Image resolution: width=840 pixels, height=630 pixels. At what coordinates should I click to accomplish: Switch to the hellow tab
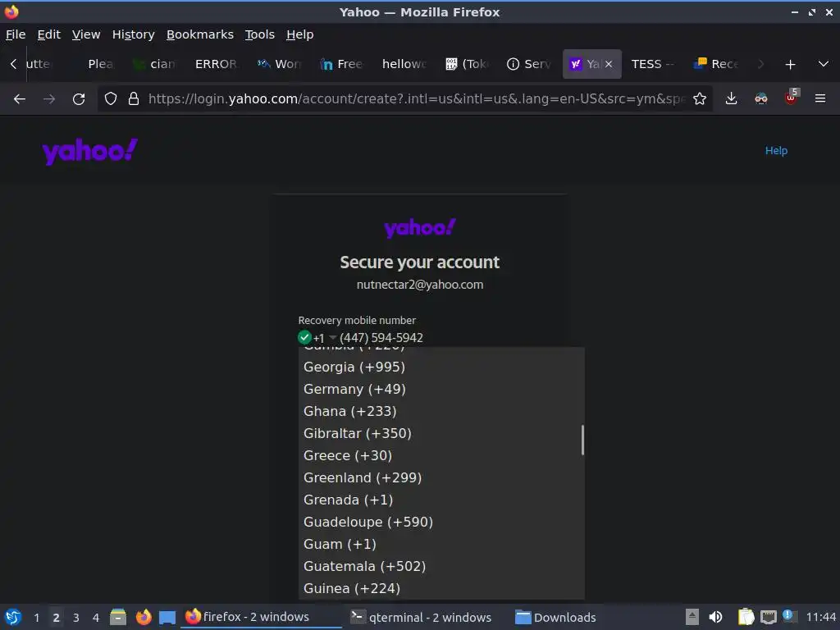pyautogui.click(x=404, y=64)
